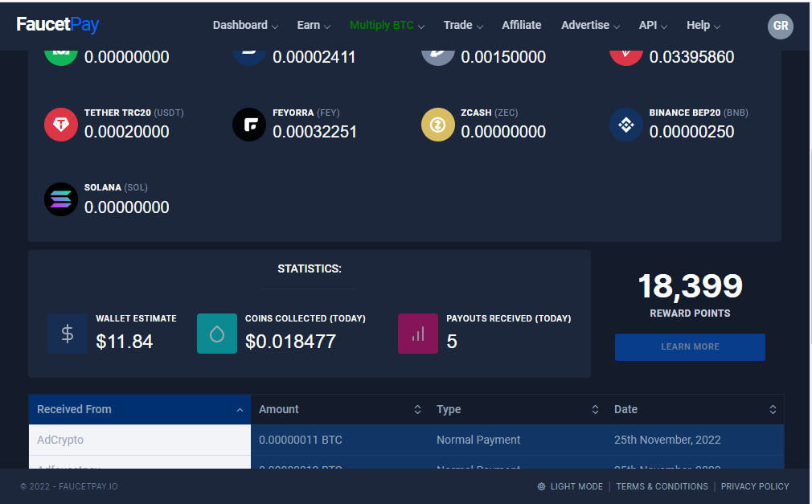The height and width of the screenshot is (504, 812).
Task: Click the Binance BEP20 balance 0.00000250
Action: (692, 132)
